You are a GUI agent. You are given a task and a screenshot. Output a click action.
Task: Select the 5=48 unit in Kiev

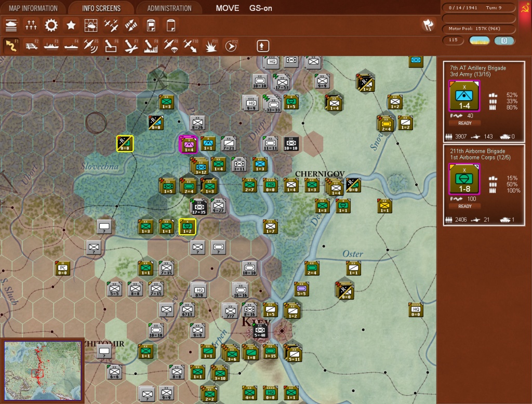(x=260, y=330)
